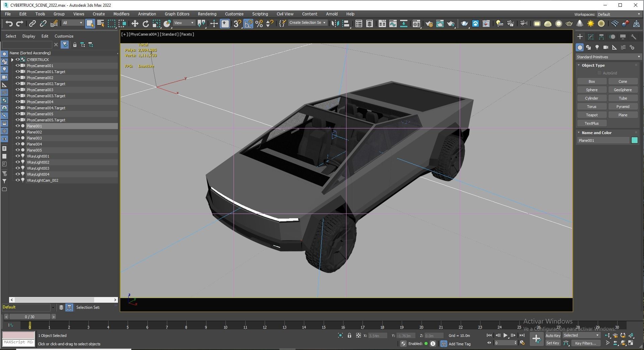Open the Selected key filter dropdown

(581, 335)
